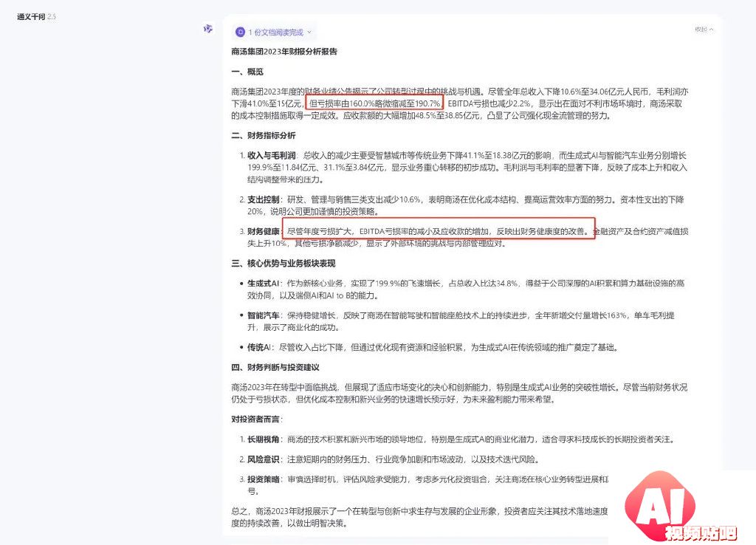Click the list label '长期视角'
The height and width of the screenshot is (545, 756).
tap(264, 439)
